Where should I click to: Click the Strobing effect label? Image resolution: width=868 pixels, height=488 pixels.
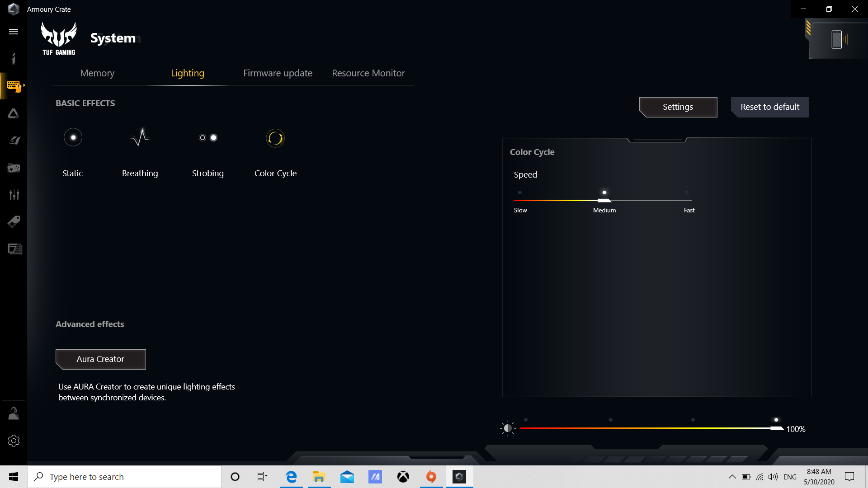(208, 174)
